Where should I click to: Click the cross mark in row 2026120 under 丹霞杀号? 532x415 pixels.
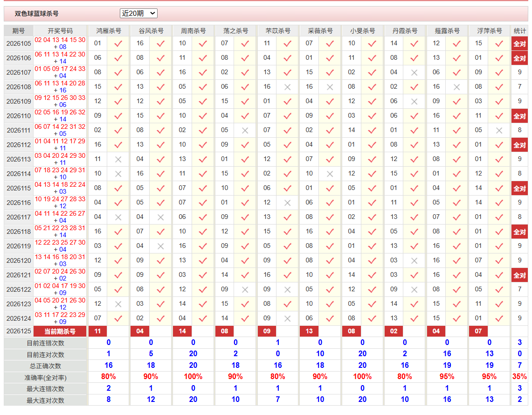click(414, 261)
